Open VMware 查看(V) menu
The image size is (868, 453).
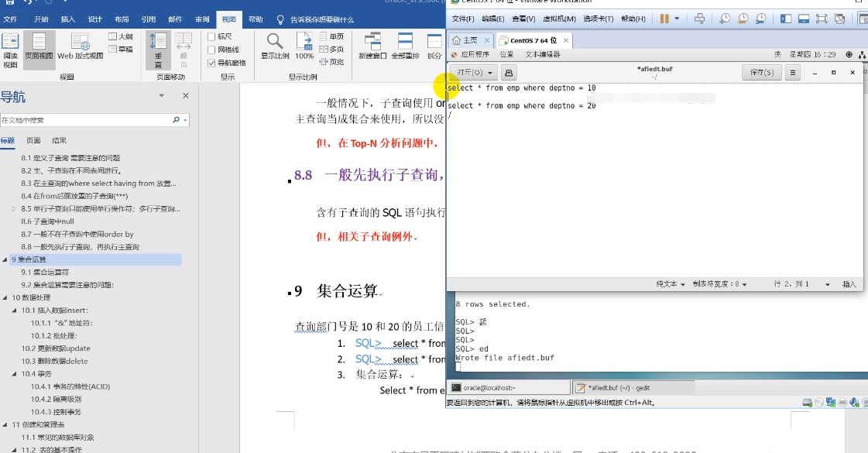click(x=523, y=19)
